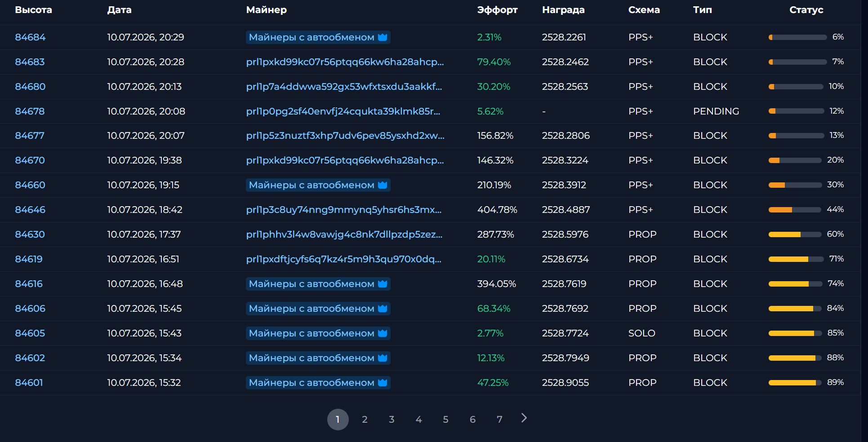Click date 10.07.2026, 20:08

click(146, 111)
